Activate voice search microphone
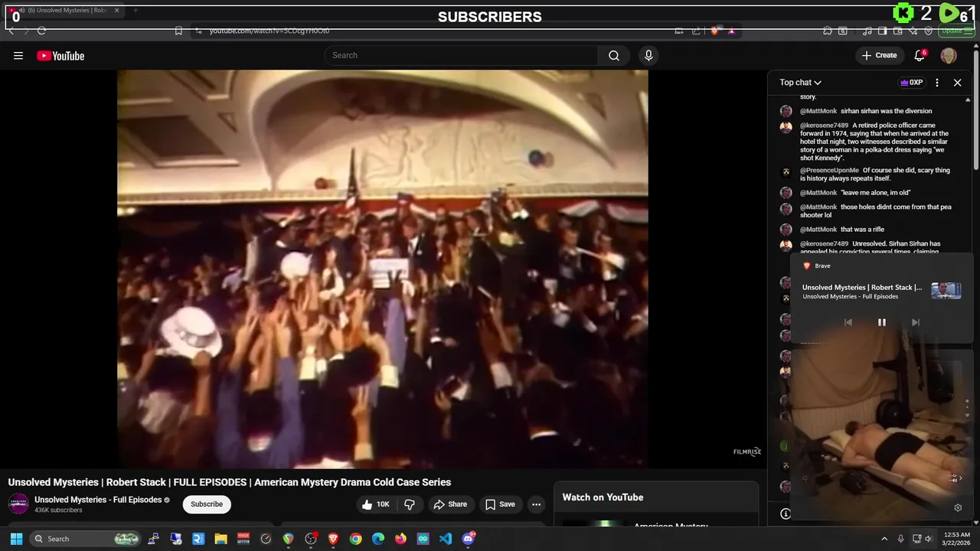980x551 pixels. coord(648,55)
